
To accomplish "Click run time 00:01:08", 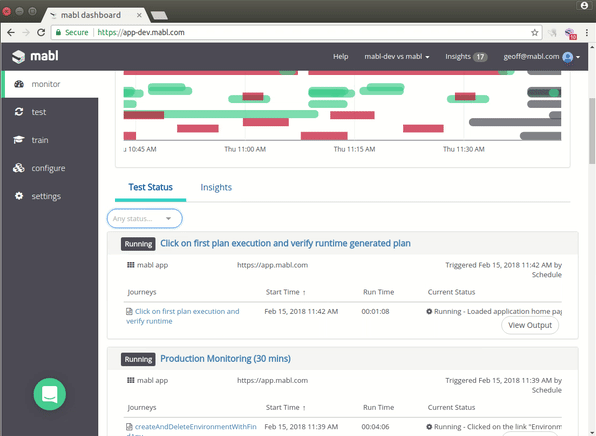I will (375, 311).
